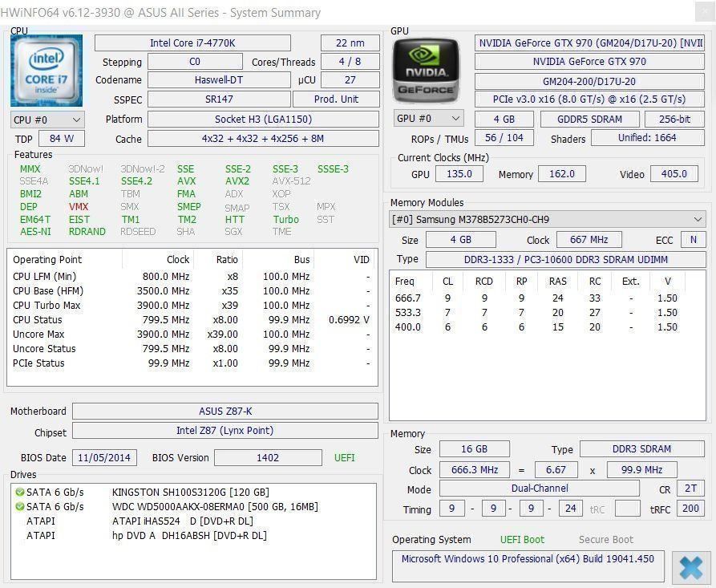The image size is (716, 588).
Task: Click the Cores/Threads value 4 / 8
Action: [350, 62]
